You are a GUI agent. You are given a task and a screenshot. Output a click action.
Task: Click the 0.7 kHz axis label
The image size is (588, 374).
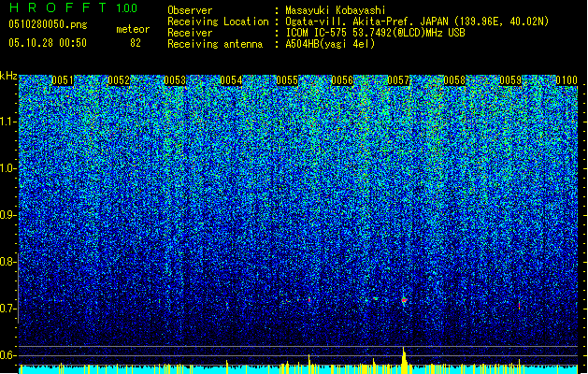coord(7,309)
